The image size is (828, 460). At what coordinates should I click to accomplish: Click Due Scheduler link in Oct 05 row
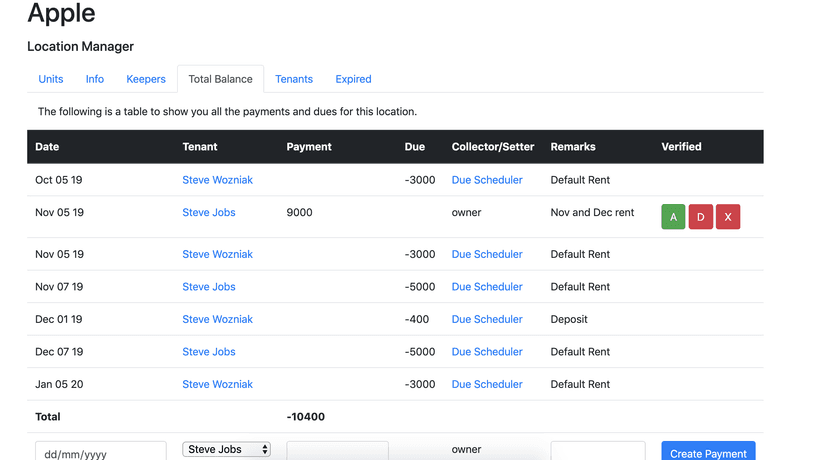coord(487,180)
